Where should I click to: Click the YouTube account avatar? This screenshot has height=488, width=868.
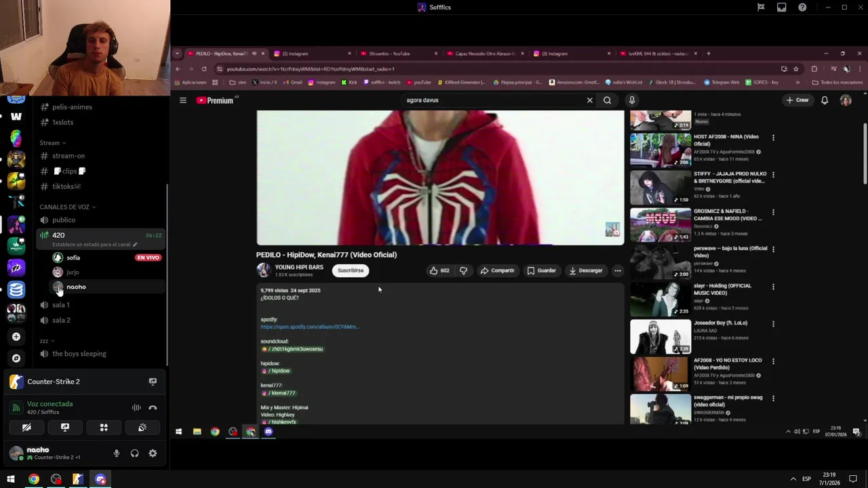[846, 100]
